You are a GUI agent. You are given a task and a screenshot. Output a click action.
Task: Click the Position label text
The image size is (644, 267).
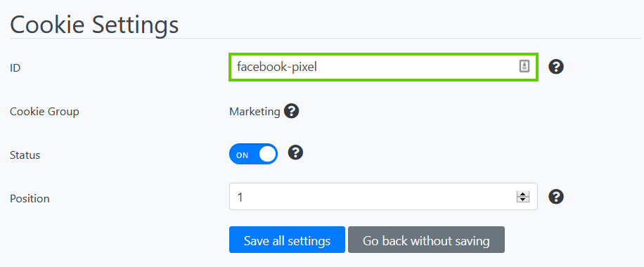pyautogui.click(x=30, y=198)
